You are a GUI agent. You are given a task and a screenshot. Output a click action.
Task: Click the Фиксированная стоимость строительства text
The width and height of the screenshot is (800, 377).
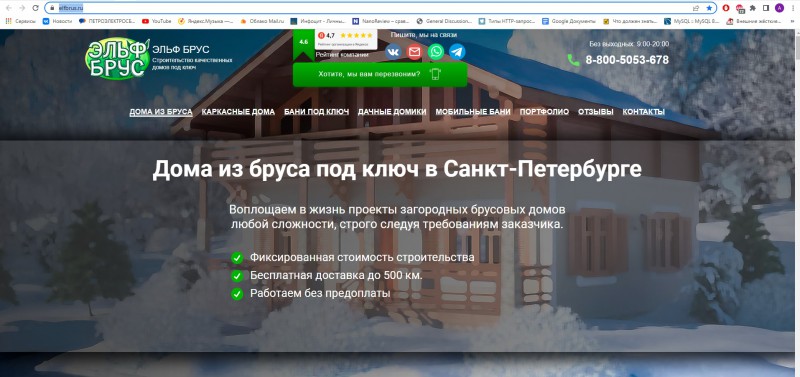point(362,258)
